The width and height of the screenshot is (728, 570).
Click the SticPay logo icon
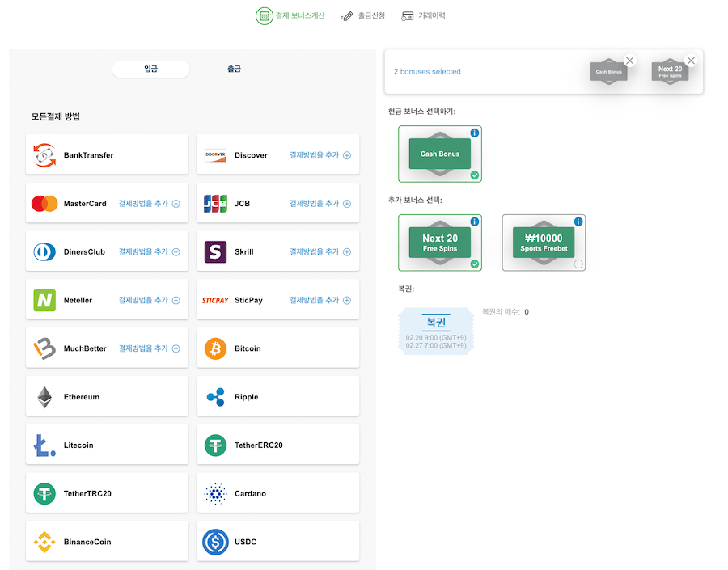coord(215,300)
